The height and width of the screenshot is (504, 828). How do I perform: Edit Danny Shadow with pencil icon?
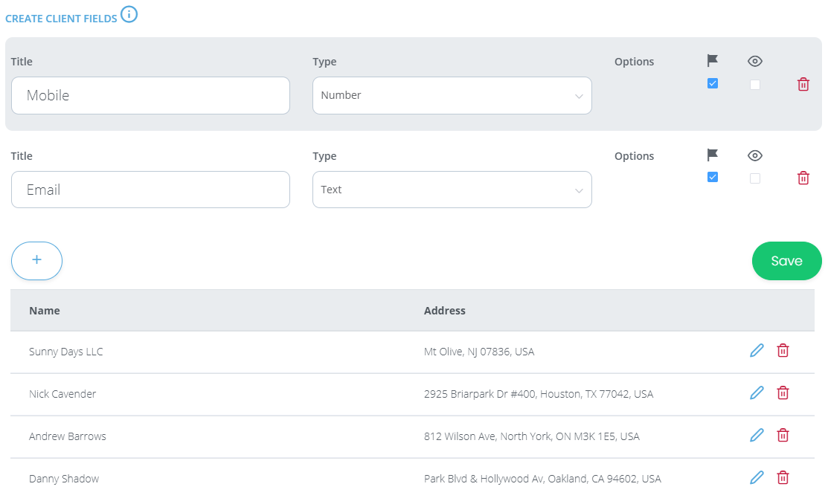[757, 478]
